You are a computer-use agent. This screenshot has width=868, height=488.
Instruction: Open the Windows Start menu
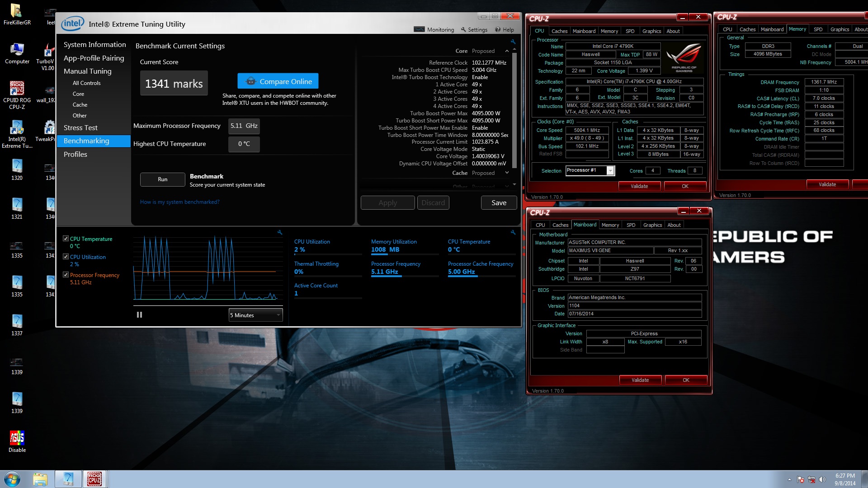tap(12, 479)
